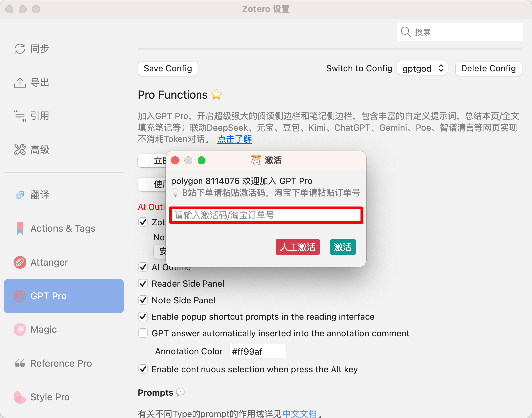Focus the 搜索 search field
This screenshot has height=418, width=532.
[x=460, y=32]
